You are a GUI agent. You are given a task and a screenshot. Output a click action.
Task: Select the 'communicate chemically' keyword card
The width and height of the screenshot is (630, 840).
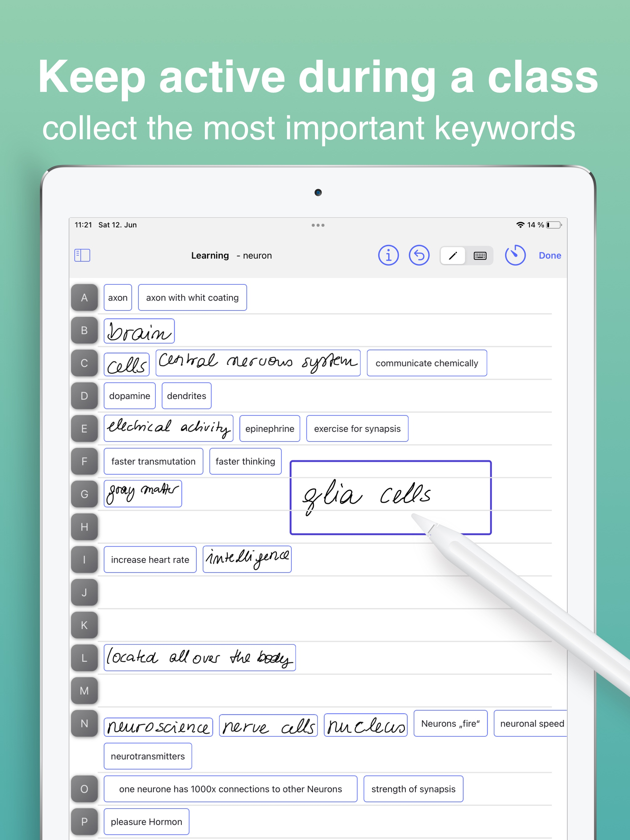(x=427, y=363)
